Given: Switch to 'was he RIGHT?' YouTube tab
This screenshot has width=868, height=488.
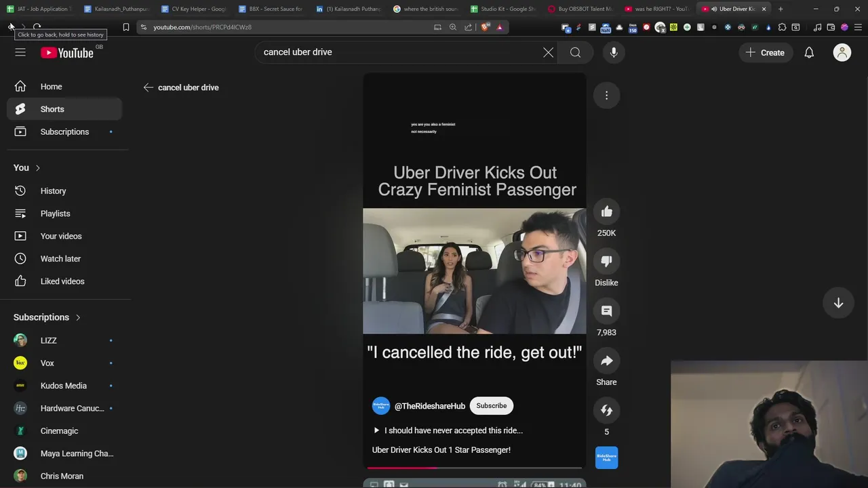Looking at the screenshot, I should (x=657, y=9).
